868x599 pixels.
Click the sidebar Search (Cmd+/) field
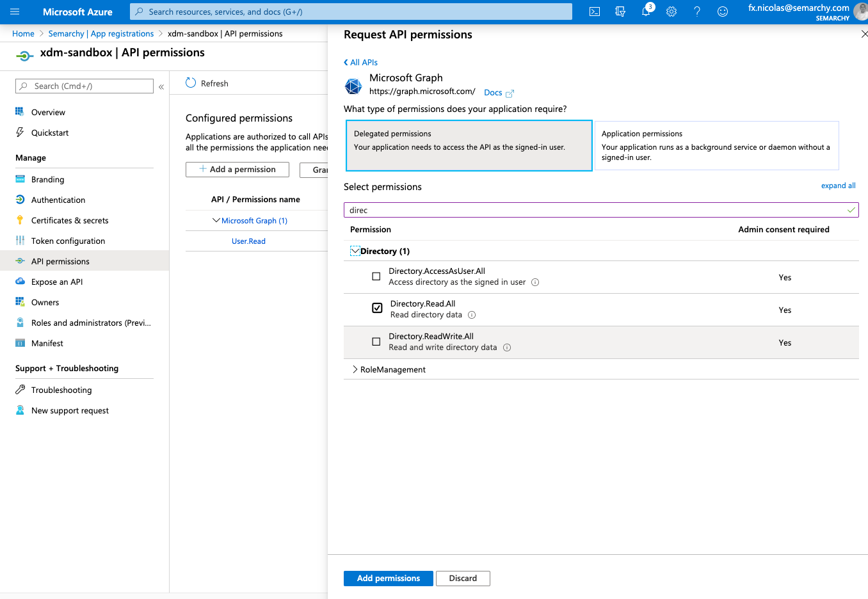point(84,86)
